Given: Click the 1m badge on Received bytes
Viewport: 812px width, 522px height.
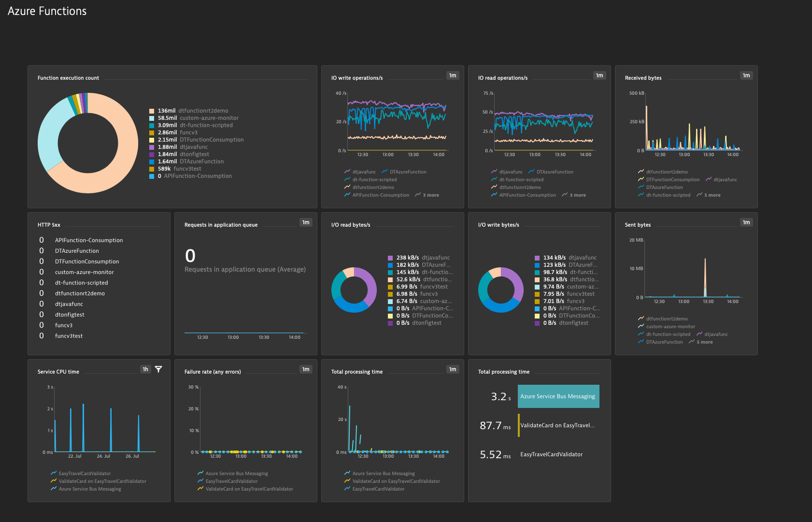Looking at the screenshot, I should (x=746, y=75).
